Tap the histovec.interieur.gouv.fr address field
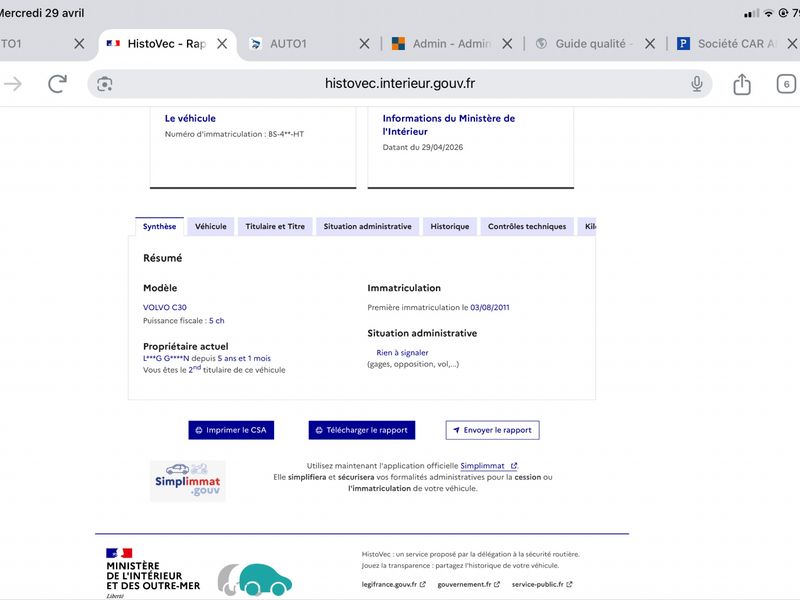 point(400,84)
